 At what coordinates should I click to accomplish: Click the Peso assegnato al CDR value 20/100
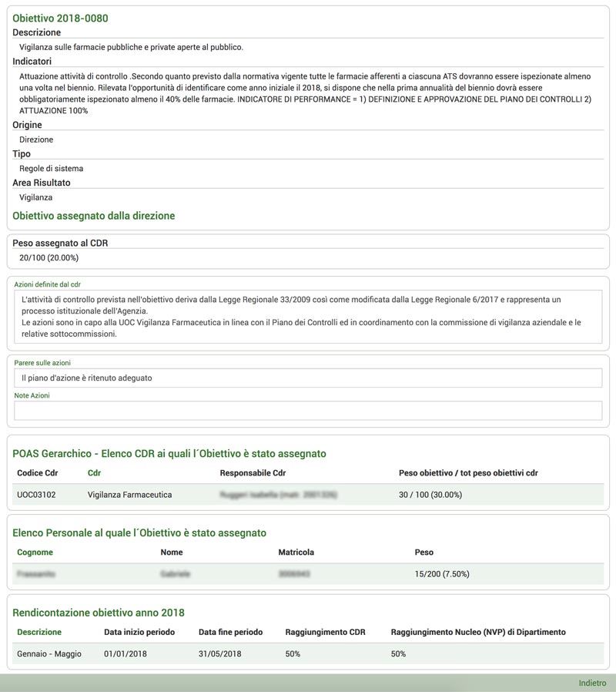pos(49,257)
